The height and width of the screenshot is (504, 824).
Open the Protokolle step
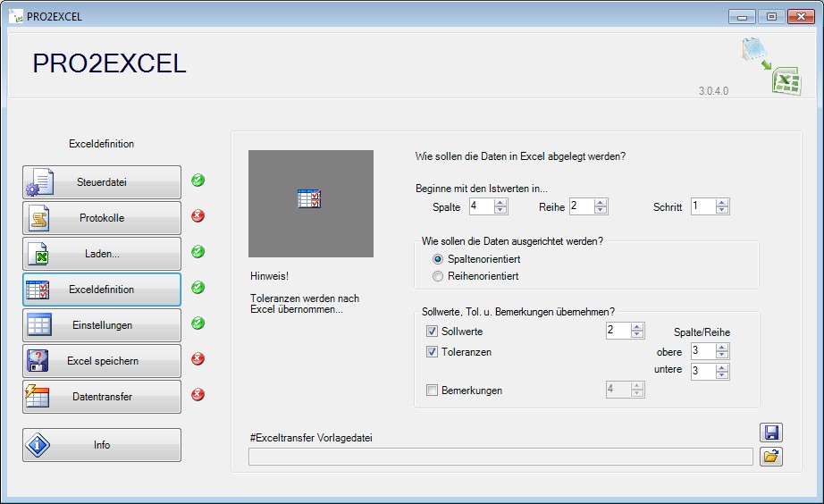(102, 217)
